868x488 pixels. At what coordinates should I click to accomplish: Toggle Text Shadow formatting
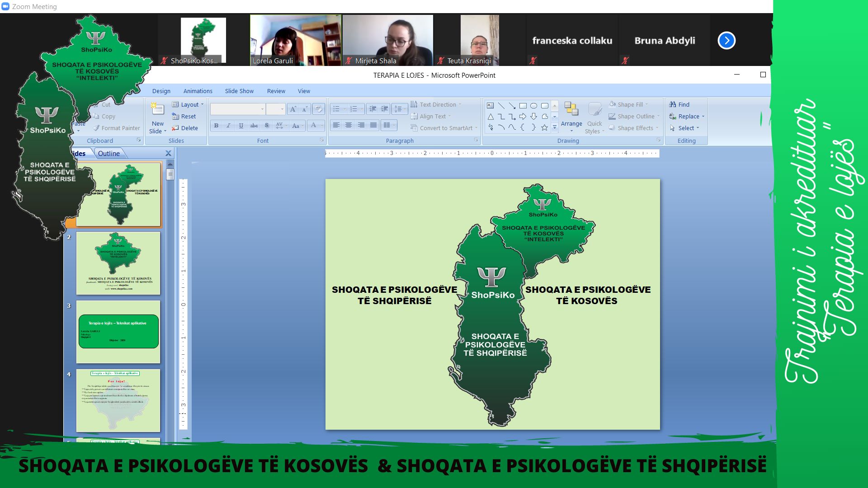[x=267, y=126]
